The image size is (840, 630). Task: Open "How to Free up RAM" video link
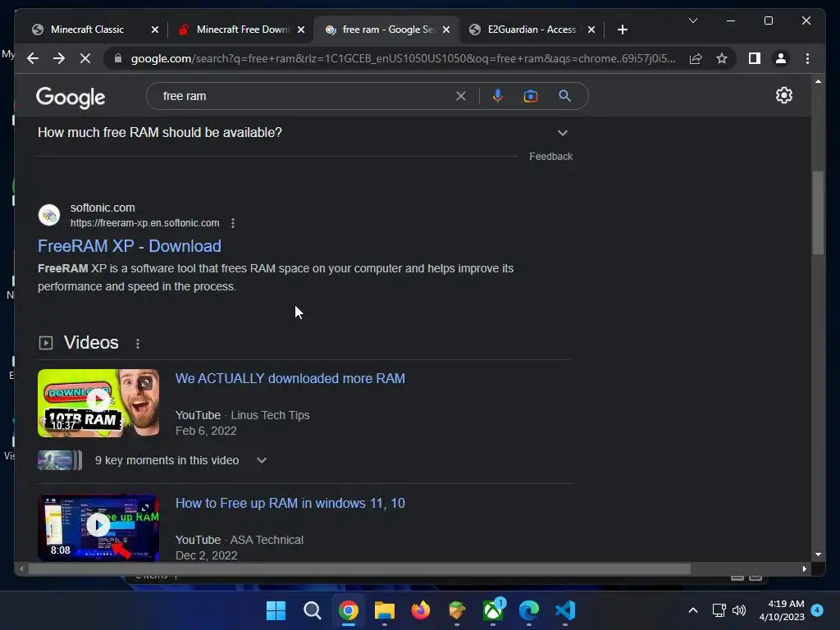pyautogui.click(x=290, y=503)
